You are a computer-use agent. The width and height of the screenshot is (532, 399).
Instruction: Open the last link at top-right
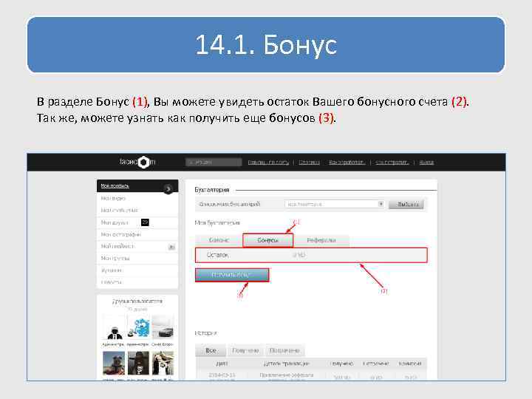coord(426,162)
